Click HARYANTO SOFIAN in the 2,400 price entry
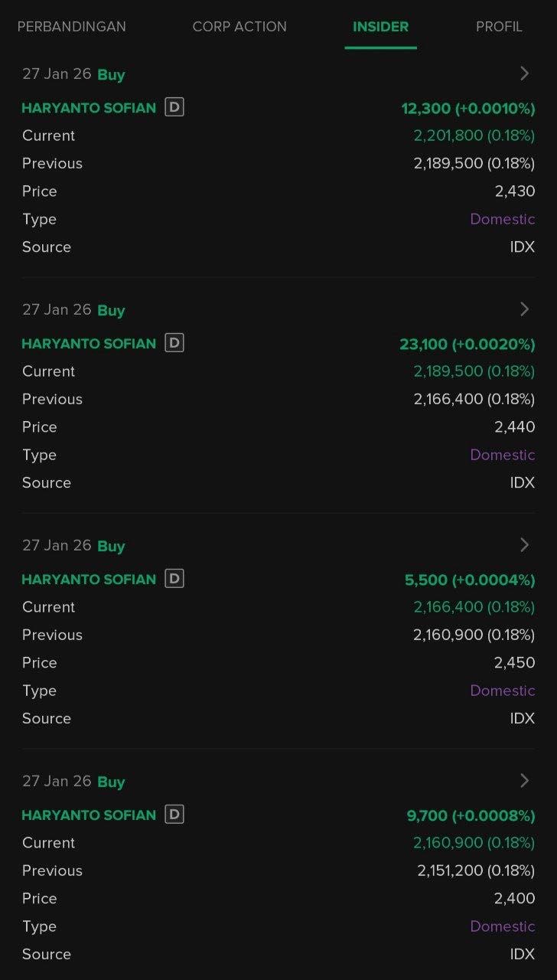Screen dimensions: 557x980 tap(89, 815)
